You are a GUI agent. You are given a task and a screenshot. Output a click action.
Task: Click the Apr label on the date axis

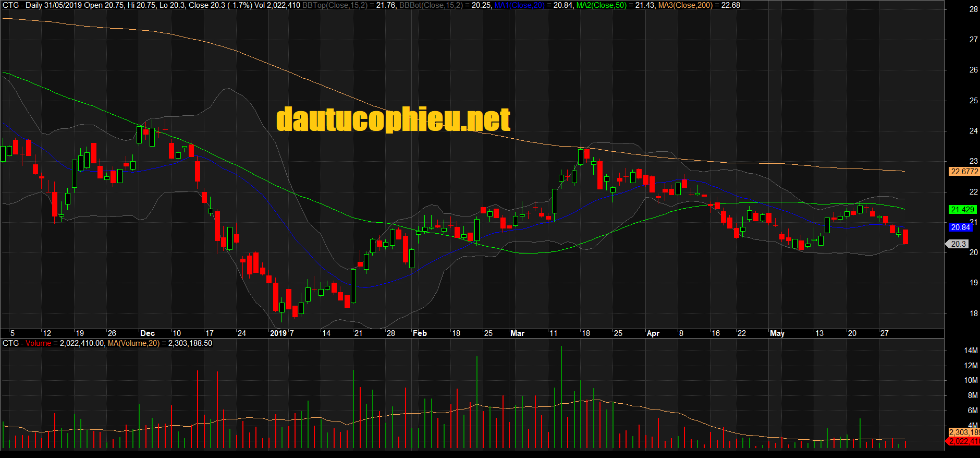tap(653, 333)
